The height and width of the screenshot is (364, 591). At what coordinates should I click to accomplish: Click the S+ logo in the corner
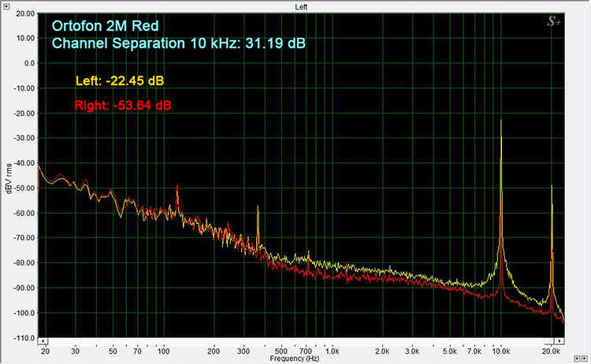tap(555, 22)
